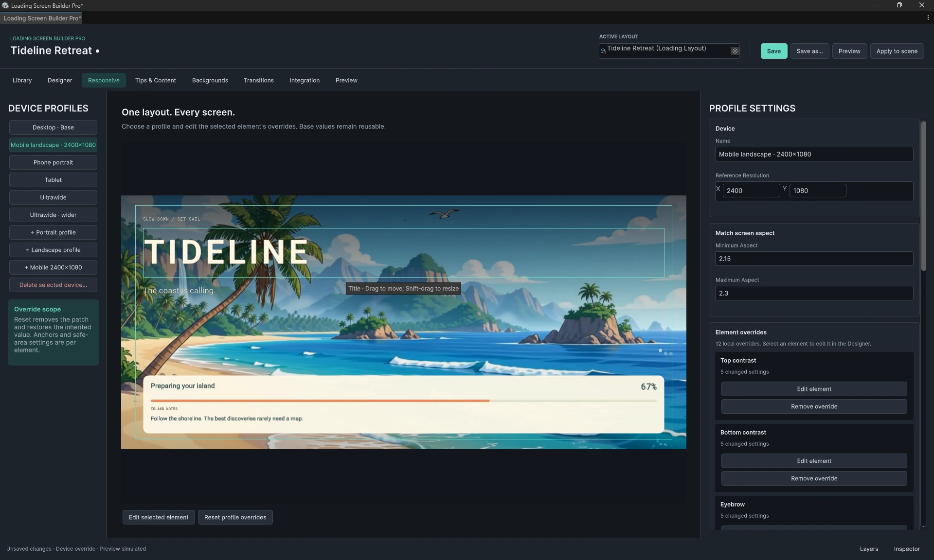Click the Reference Resolution X field
The height and width of the screenshot is (560, 934).
[x=751, y=191]
